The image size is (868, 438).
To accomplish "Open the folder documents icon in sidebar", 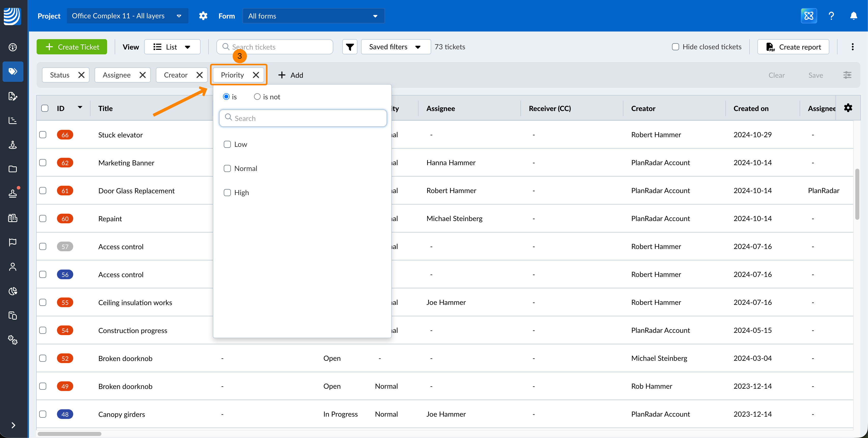I will click(x=13, y=169).
